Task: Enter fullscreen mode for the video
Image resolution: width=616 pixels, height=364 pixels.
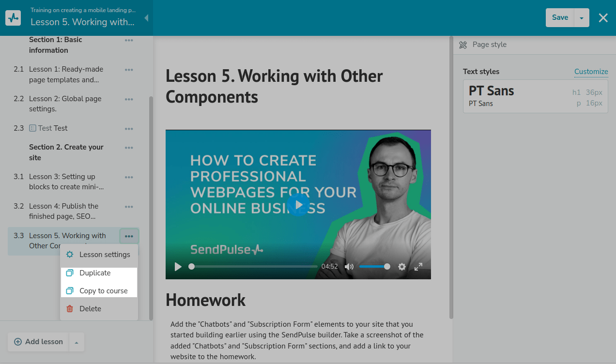Action: (418, 267)
